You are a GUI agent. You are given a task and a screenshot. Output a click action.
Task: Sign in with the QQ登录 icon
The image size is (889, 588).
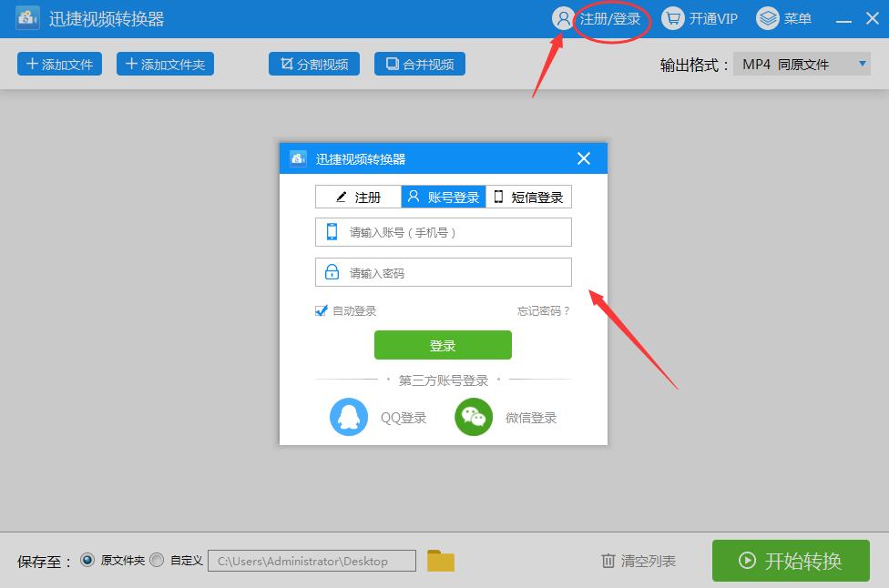(347, 416)
